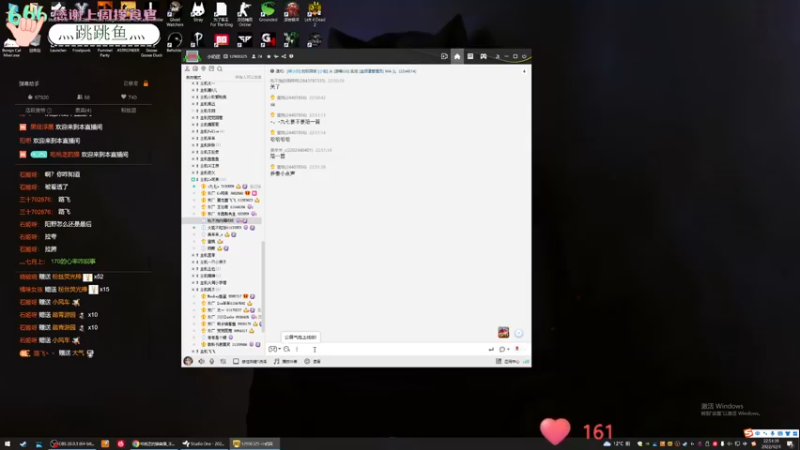Open the list page icon beside home
Viewport: 800px width, 450px height.
coord(470,56)
